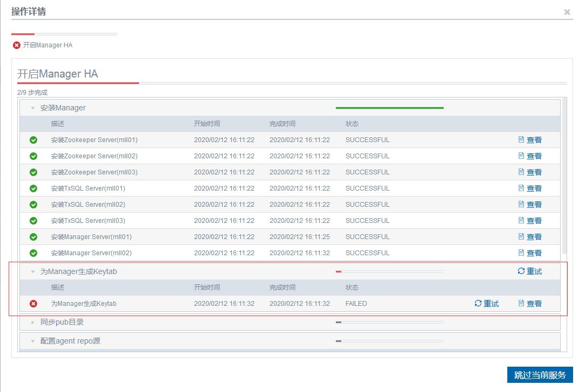This screenshot has width=579, height=392.
Task: Toggle the 配置agent repo源 section arrow
Action: coord(33,341)
